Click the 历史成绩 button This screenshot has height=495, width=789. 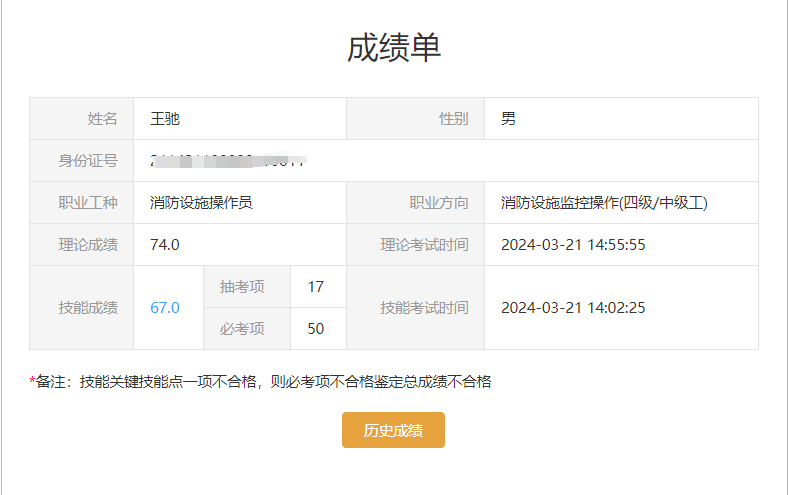click(393, 430)
